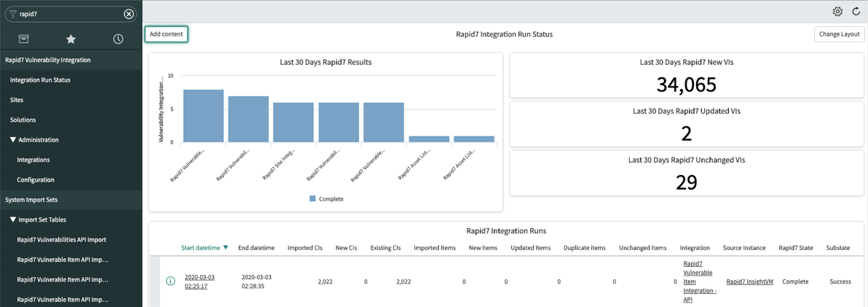Open the All applications archive tab
This screenshot has width=868, height=307.
(x=23, y=39)
